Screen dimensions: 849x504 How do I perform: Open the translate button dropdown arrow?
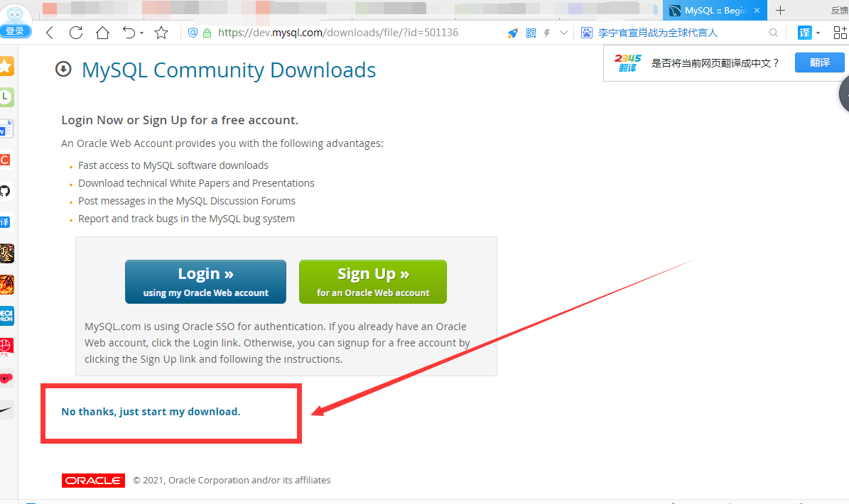click(818, 33)
